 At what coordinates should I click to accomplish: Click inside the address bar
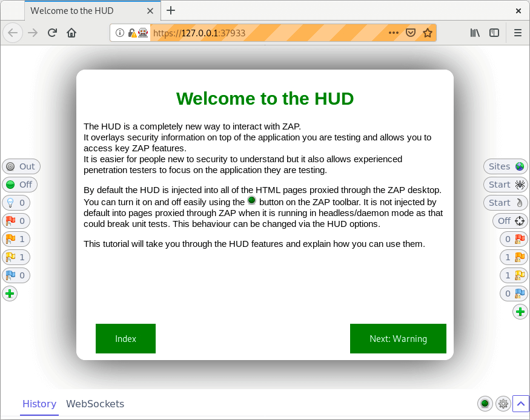click(273, 33)
